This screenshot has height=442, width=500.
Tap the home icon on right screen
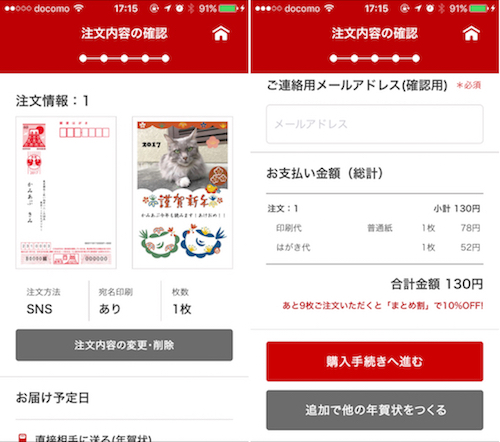pos(471,33)
